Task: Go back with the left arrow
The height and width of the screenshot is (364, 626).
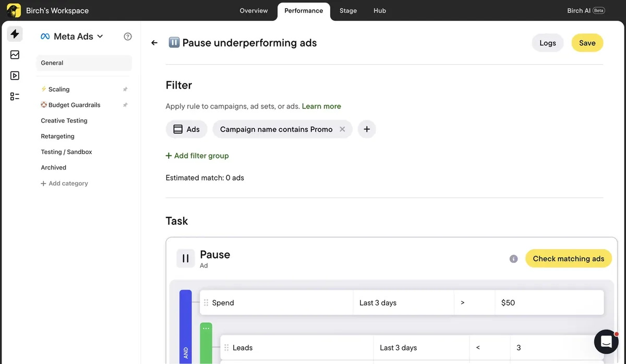Action: point(154,43)
